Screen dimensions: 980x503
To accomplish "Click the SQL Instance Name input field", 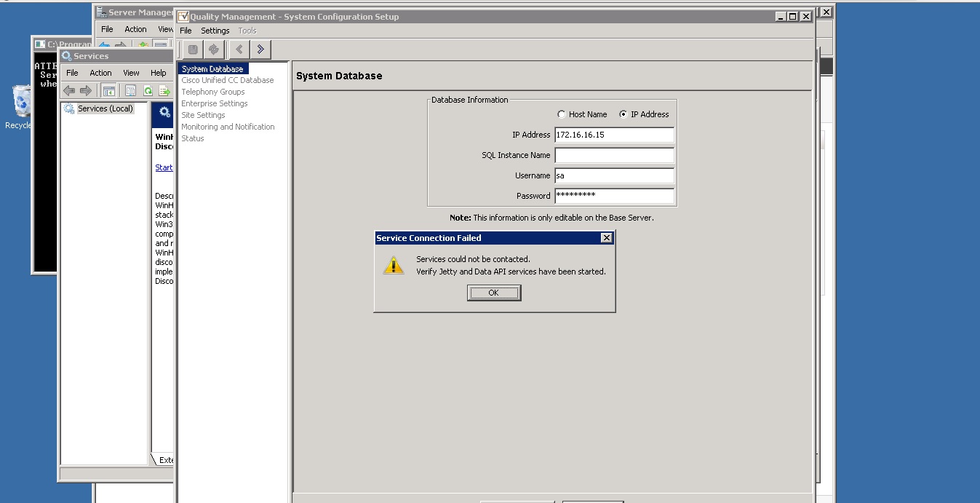I will [614, 155].
